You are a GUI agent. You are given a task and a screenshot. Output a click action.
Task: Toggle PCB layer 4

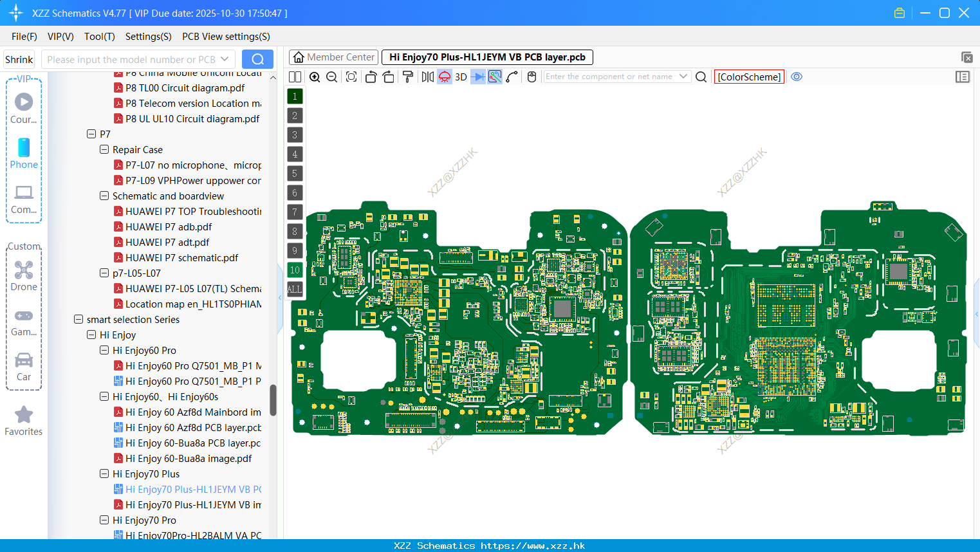[295, 154]
